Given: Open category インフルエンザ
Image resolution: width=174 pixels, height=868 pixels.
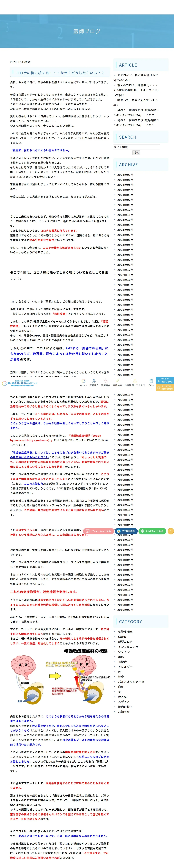Looking at the screenshot, I should 128,647.
